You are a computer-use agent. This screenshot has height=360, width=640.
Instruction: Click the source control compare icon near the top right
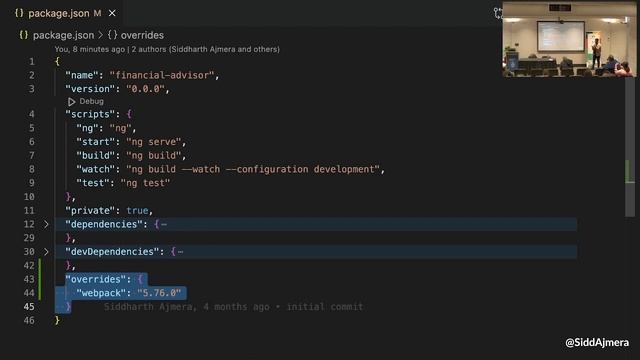point(498,13)
